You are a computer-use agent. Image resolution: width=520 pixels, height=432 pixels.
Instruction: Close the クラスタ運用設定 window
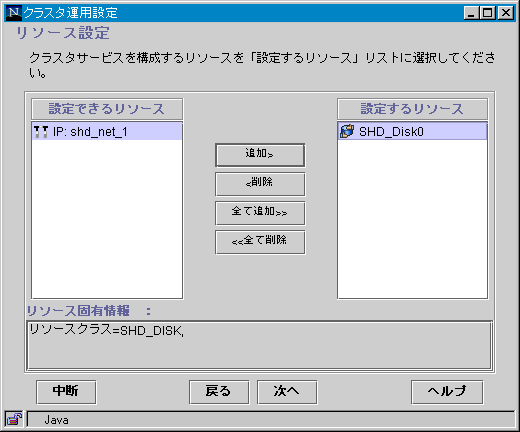click(506, 13)
